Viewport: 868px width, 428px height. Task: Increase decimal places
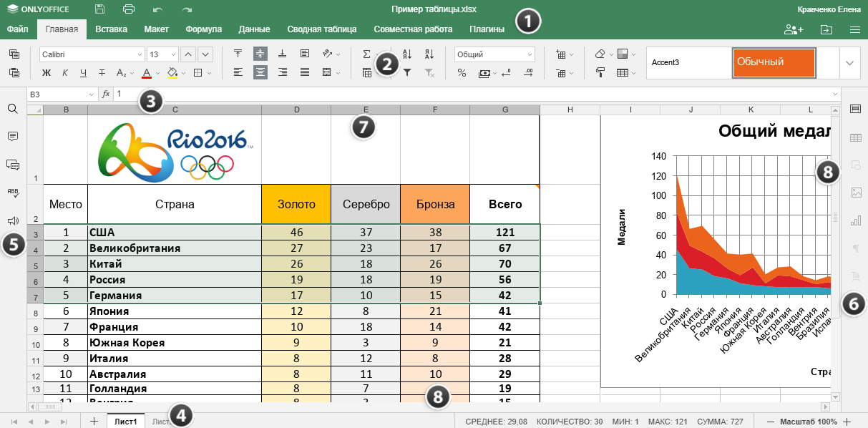coord(529,72)
